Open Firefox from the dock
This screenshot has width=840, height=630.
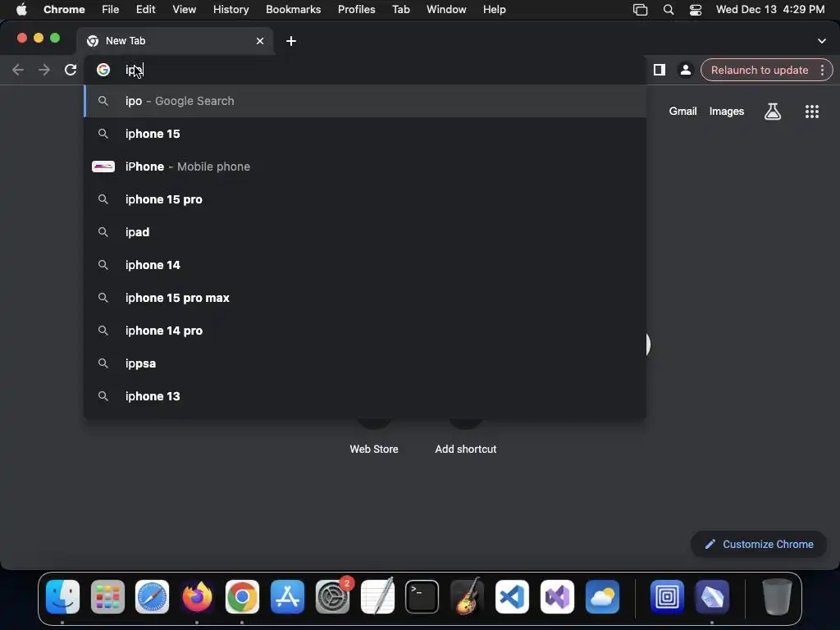[197, 597]
